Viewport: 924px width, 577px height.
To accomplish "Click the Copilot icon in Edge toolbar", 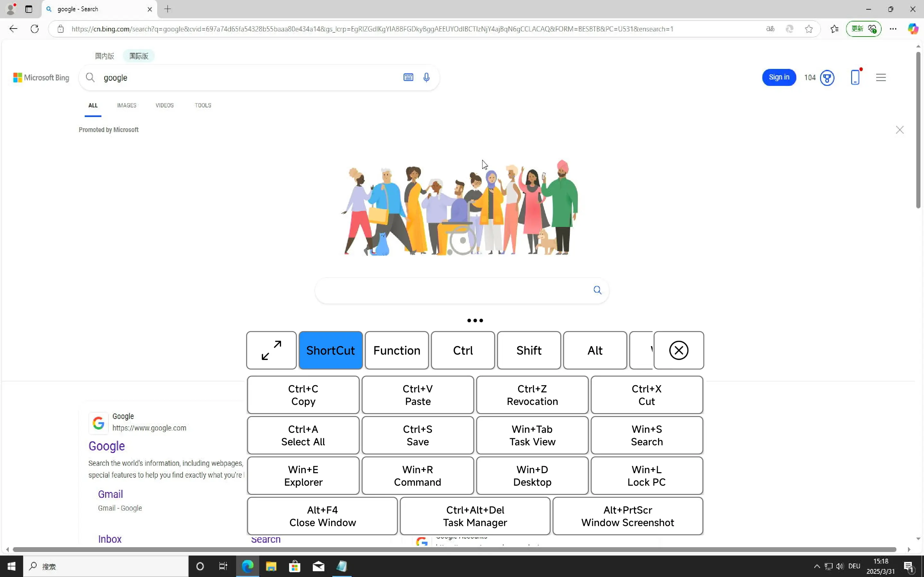I will pyautogui.click(x=913, y=29).
